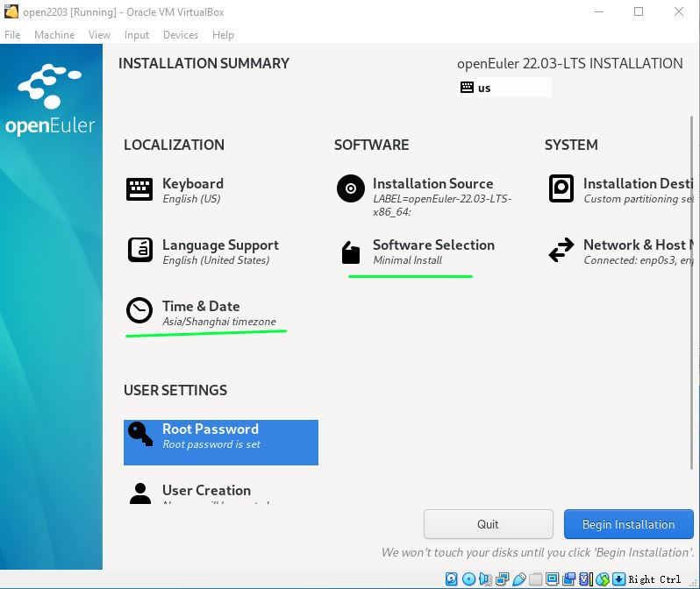Screen dimensions: 700x589
Task: Click the Quit button
Action: [489, 524]
